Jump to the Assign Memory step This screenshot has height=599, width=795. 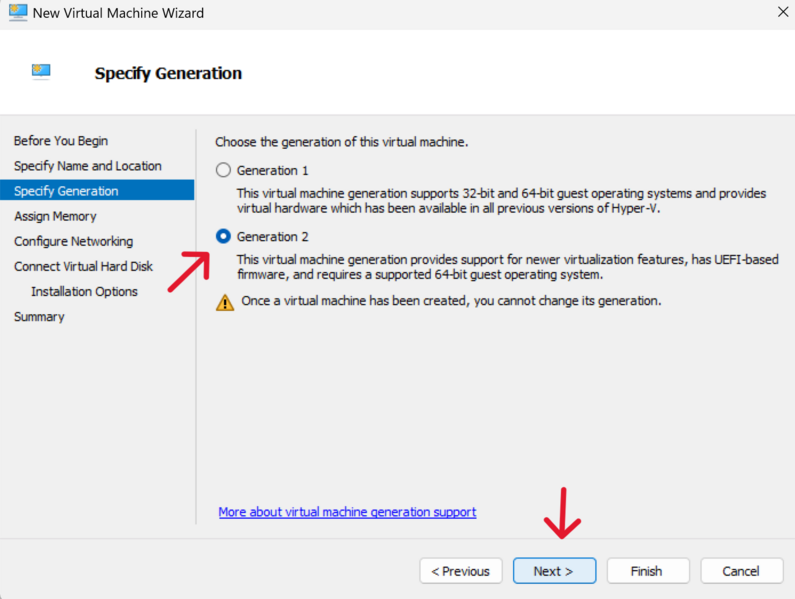point(55,216)
